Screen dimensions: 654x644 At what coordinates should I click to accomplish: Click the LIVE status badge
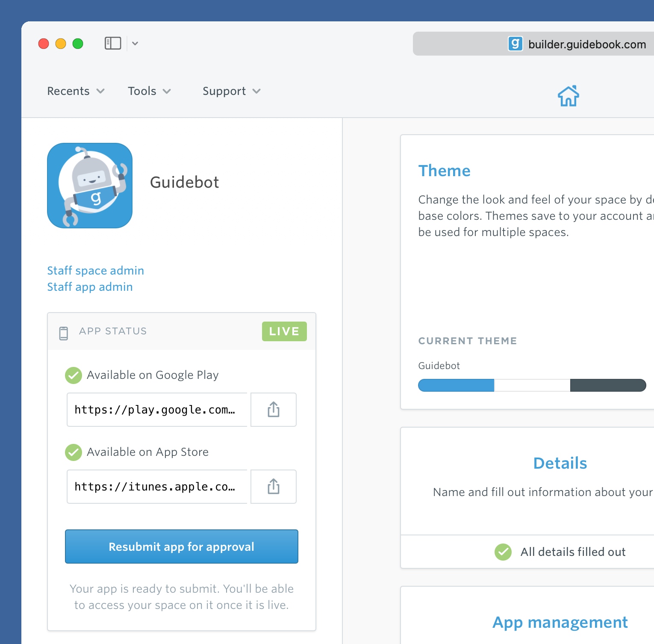coord(284,331)
